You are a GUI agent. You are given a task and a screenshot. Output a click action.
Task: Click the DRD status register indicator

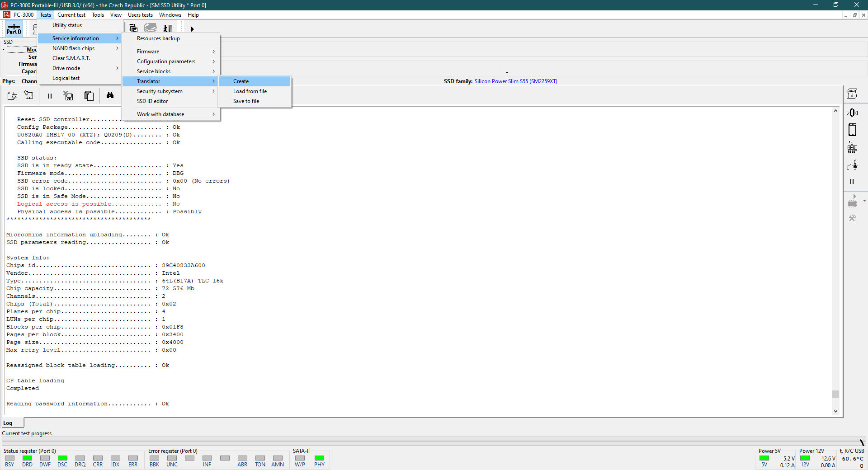point(27,458)
